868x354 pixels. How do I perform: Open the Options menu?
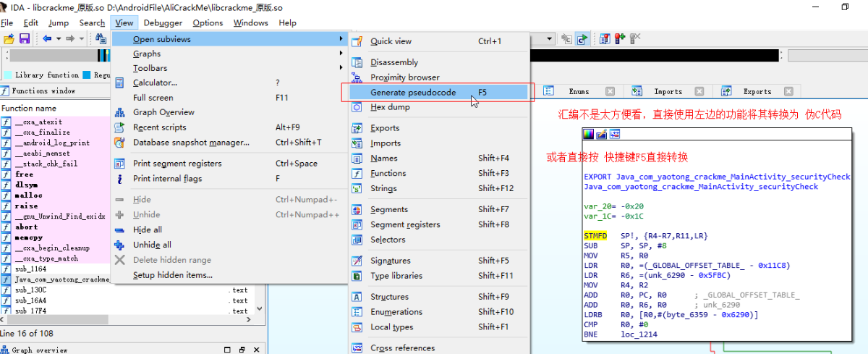pos(208,22)
